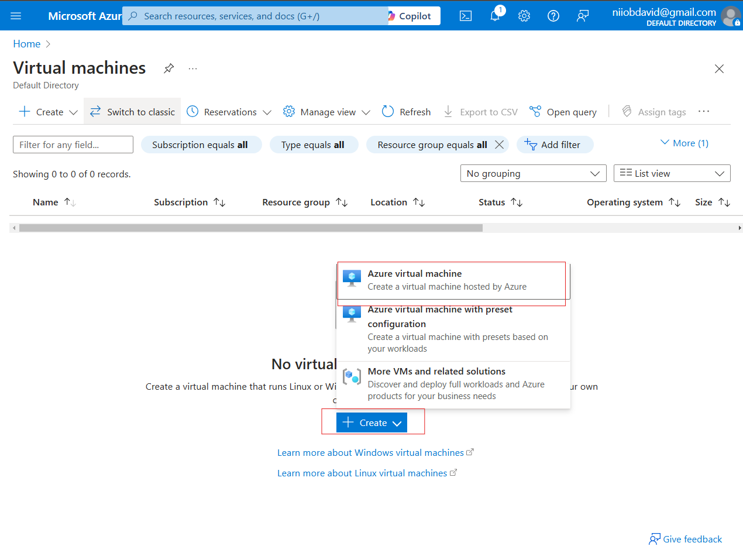Image resolution: width=743 pixels, height=560 pixels.
Task: Open the Azure portal hamburger menu
Action: click(16, 16)
